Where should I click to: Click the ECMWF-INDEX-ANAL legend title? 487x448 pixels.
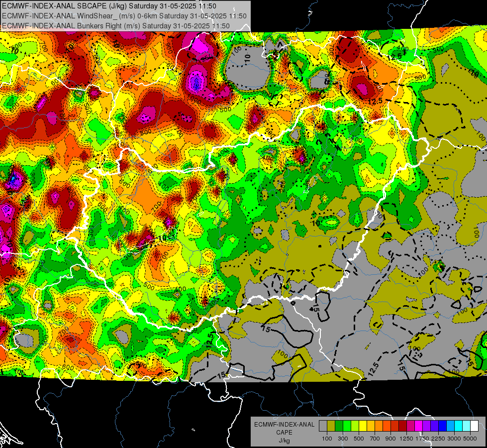284,425
